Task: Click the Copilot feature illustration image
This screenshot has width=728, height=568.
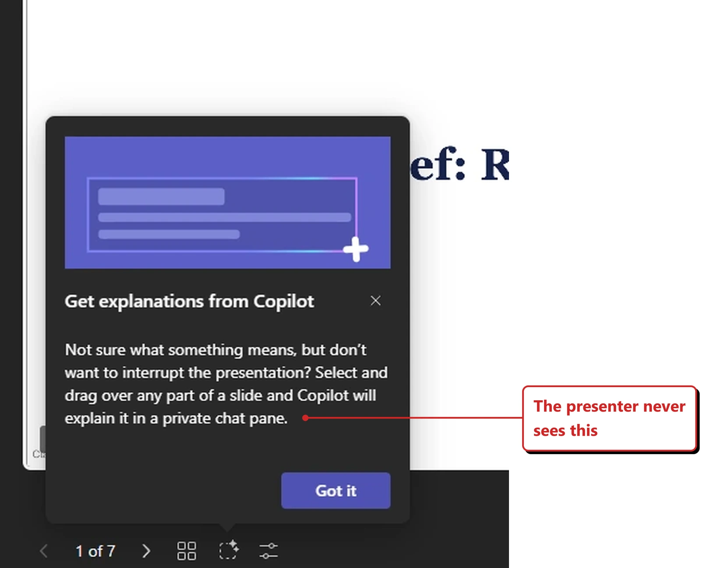Action: point(227,202)
